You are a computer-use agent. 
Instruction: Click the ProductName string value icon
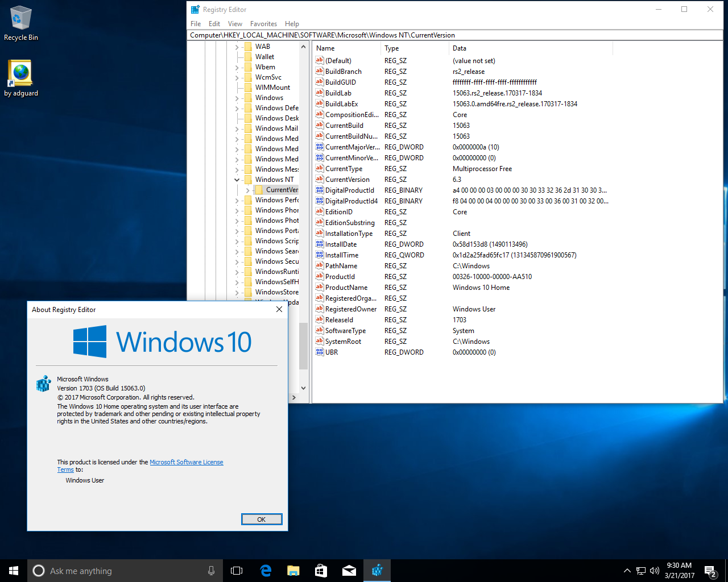pyautogui.click(x=320, y=287)
